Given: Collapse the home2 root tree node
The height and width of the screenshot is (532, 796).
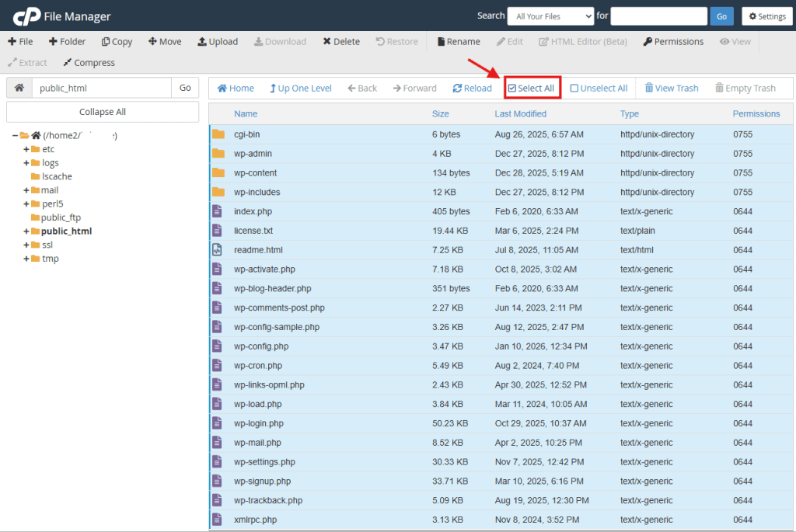Looking at the screenshot, I should point(16,136).
